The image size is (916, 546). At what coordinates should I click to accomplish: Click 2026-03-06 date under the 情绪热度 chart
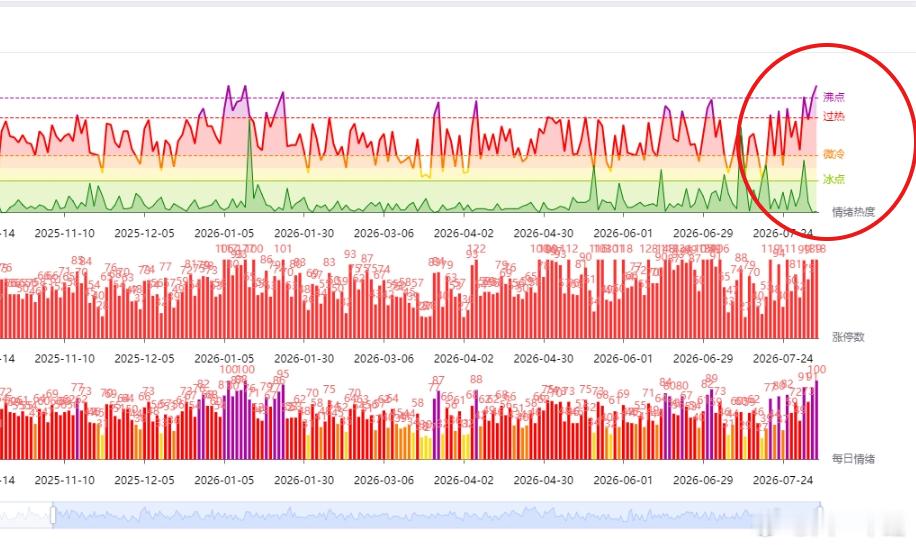[384, 233]
